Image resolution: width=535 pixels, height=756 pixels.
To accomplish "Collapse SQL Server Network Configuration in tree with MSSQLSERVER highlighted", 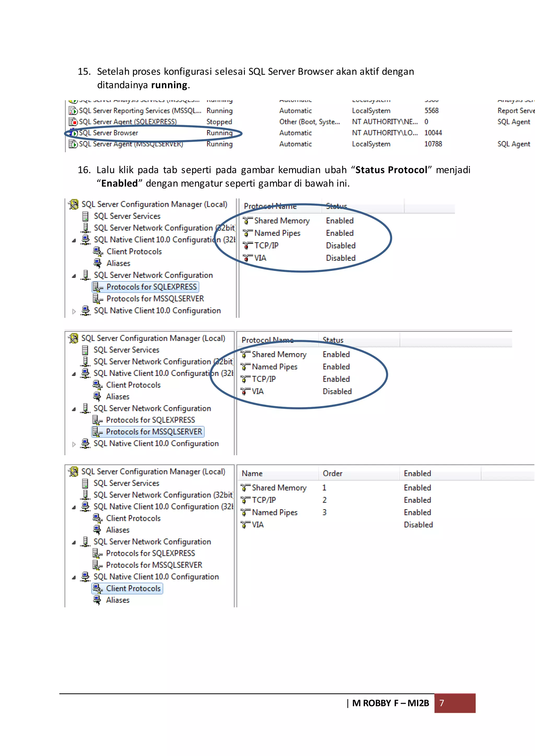I will pos(74,409).
